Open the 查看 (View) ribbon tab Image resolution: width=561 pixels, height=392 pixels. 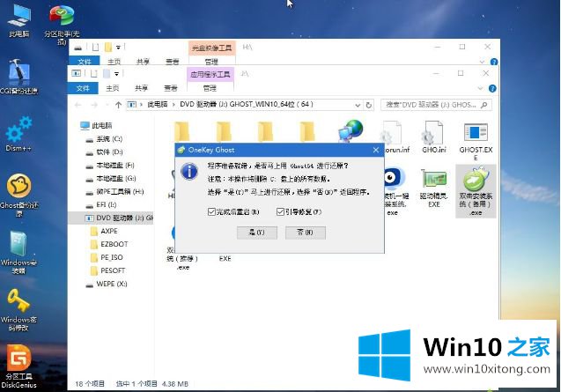(x=172, y=87)
